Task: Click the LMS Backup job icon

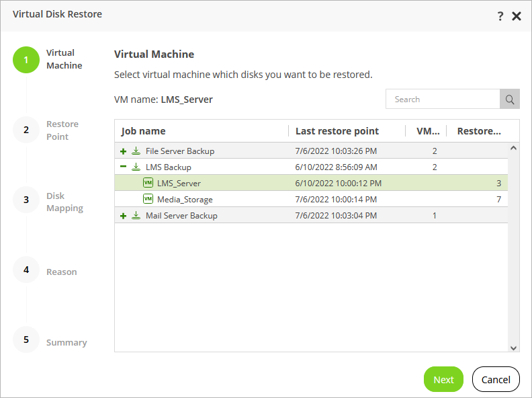Action: [x=136, y=167]
